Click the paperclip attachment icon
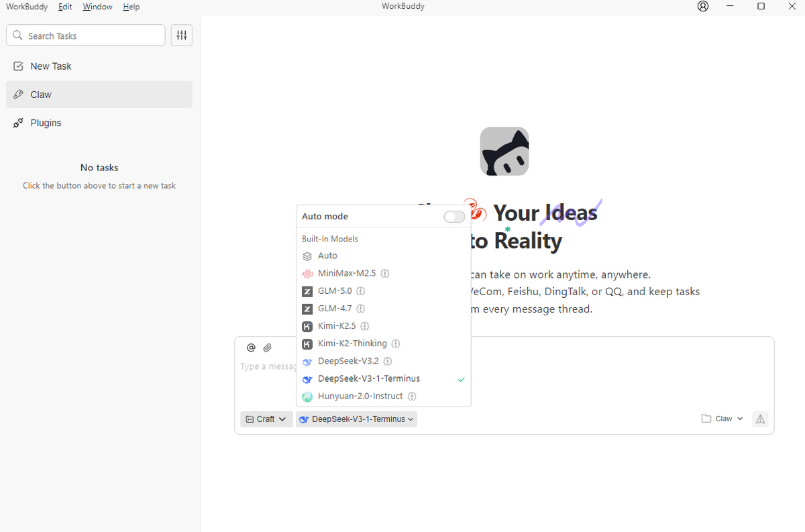This screenshot has height=532, width=805. point(267,348)
